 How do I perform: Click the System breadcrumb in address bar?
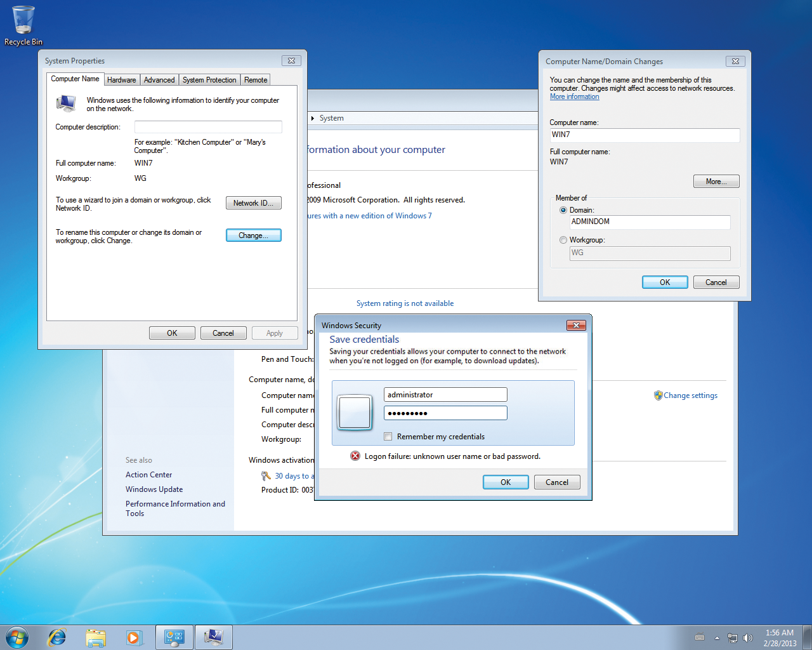coord(331,118)
